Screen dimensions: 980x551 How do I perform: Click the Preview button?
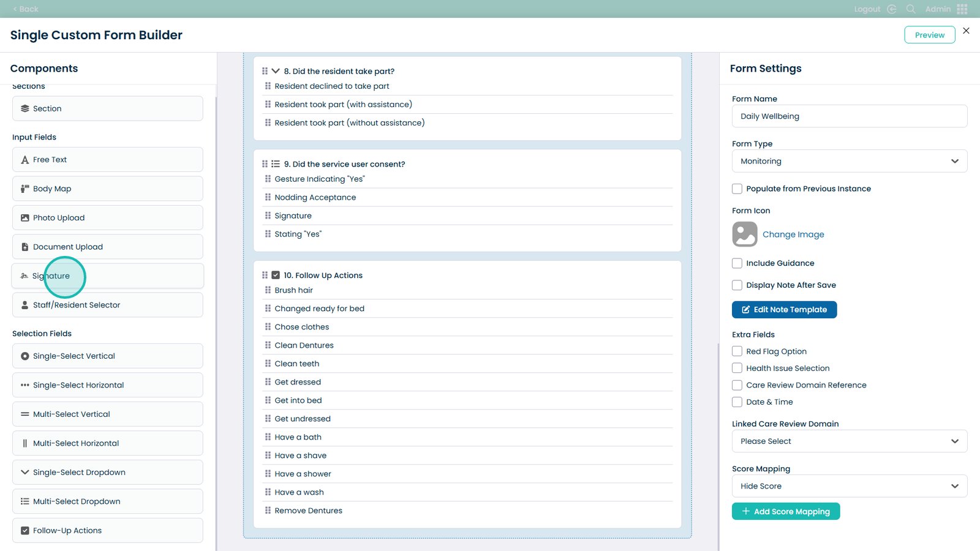[x=930, y=35]
